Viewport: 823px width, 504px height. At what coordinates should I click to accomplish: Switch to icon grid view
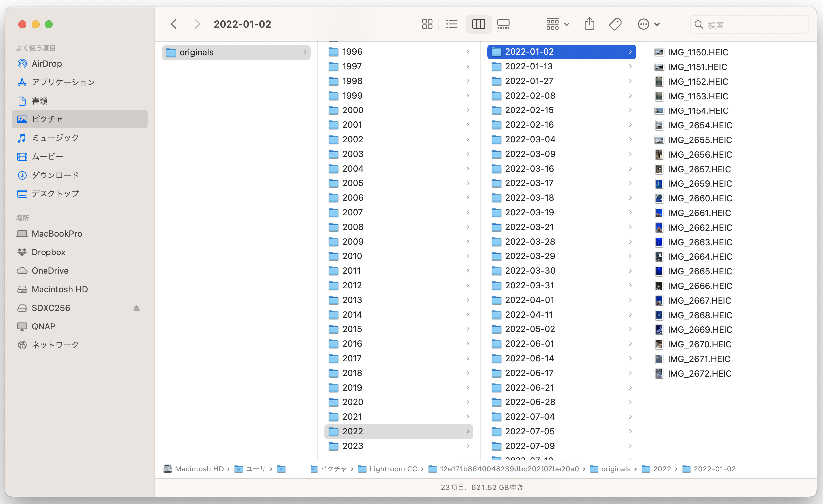point(427,24)
